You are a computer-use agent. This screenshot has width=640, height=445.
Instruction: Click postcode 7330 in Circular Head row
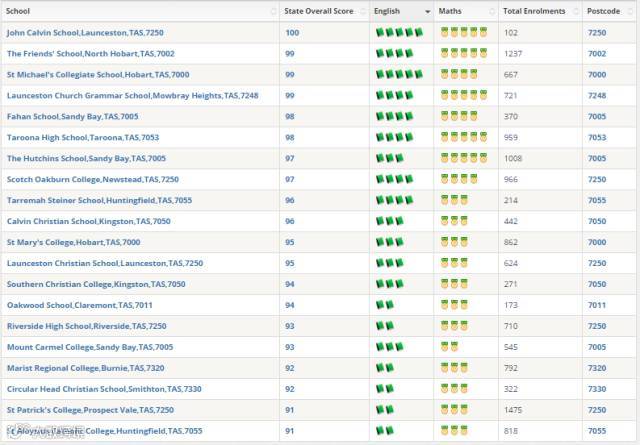coord(597,389)
